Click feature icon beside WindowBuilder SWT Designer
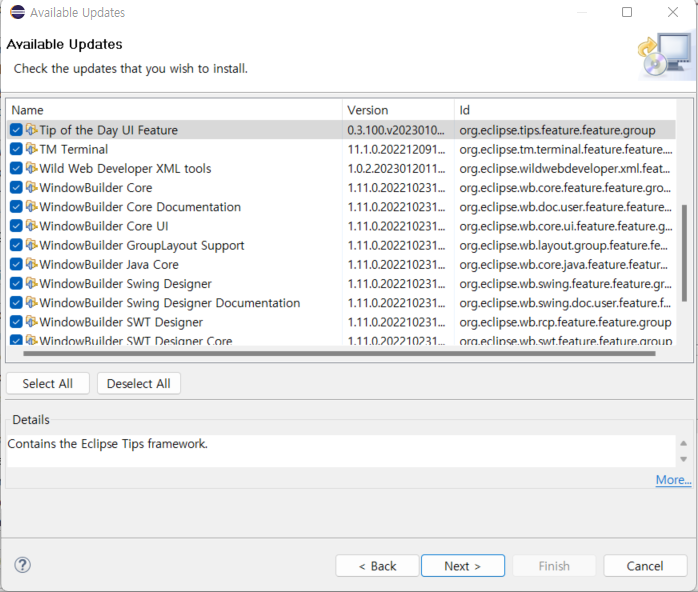This screenshot has width=698, height=592. coord(31,321)
